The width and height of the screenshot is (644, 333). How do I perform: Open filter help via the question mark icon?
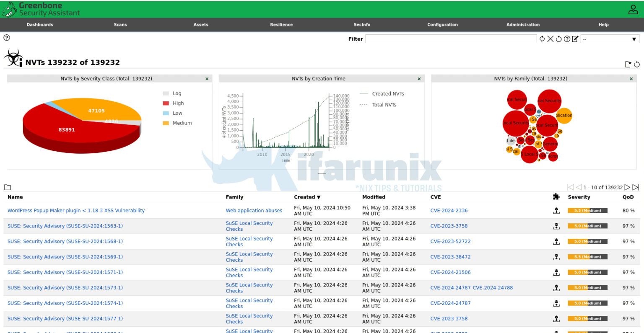pos(567,39)
